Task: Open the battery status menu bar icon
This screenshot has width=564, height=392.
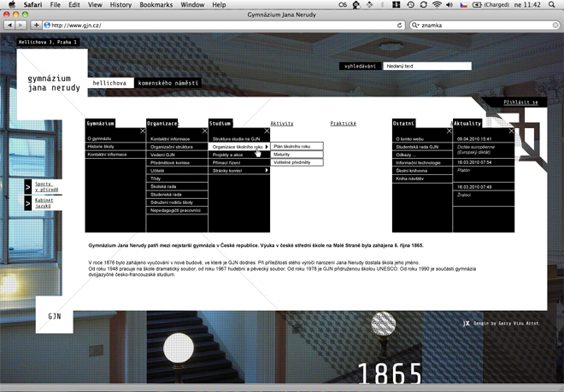Action: pyautogui.click(x=477, y=4)
